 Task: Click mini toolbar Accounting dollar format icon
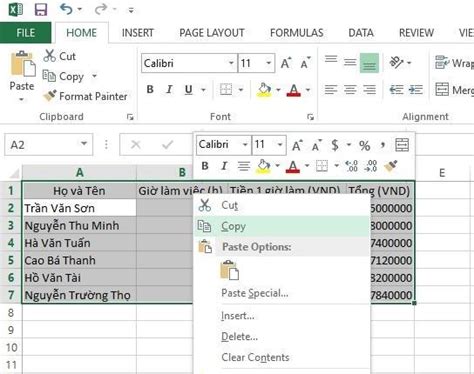point(335,145)
